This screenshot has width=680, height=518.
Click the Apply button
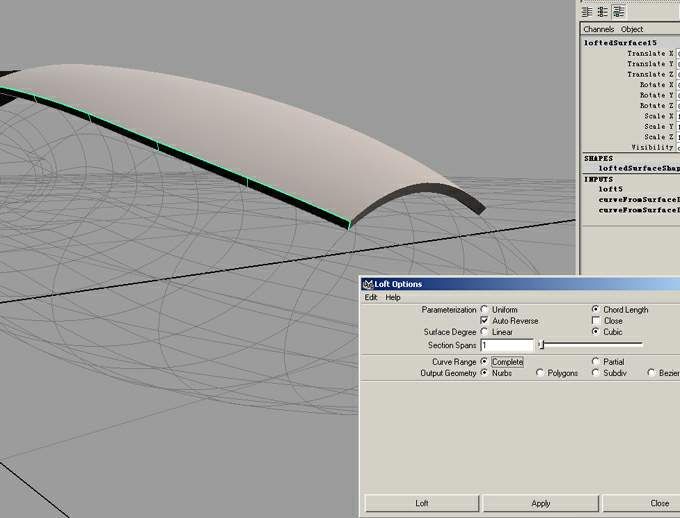tap(540, 503)
